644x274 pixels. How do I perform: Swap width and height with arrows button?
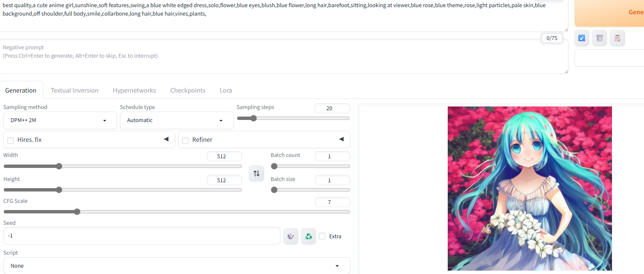(x=257, y=173)
